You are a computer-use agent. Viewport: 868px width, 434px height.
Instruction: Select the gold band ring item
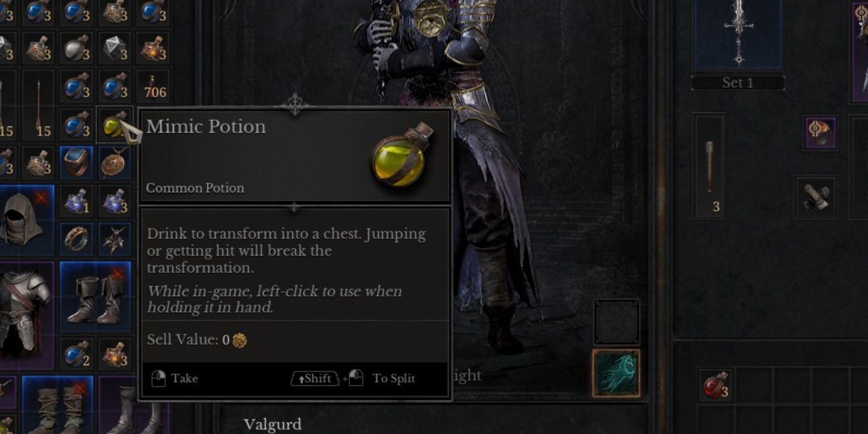76,239
